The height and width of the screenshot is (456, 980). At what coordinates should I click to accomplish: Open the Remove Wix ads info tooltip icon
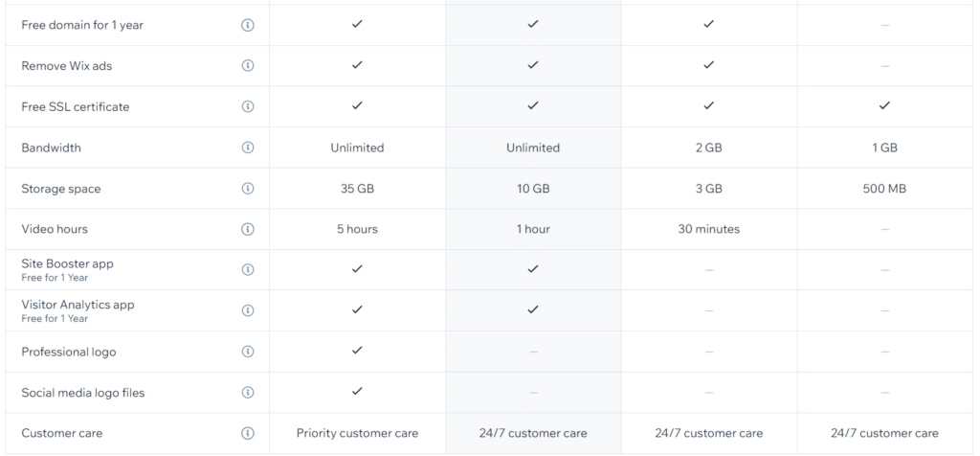(x=248, y=66)
